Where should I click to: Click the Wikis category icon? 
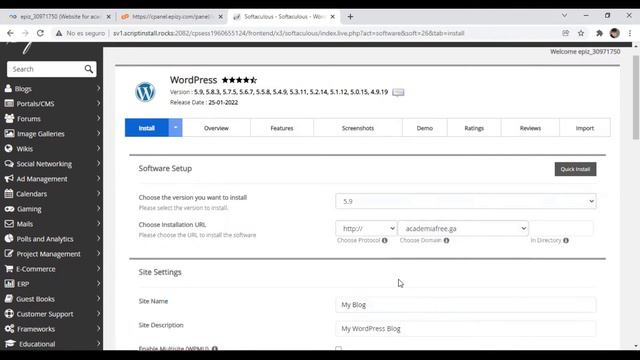coord(9,149)
